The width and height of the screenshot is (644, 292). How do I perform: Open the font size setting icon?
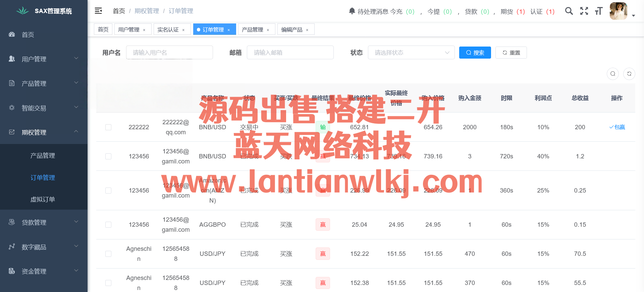pyautogui.click(x=599, y=11)
